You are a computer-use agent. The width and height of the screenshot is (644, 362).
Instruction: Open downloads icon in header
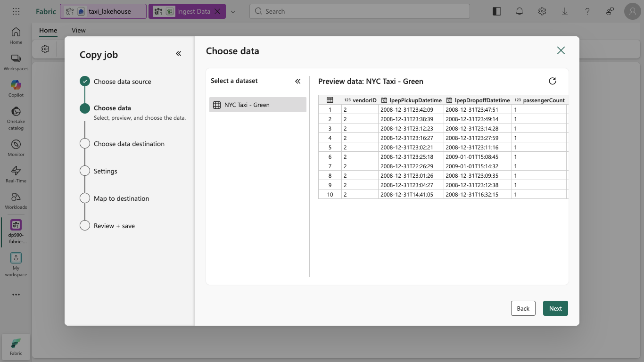pyautogui.click(x=565, y=11)
